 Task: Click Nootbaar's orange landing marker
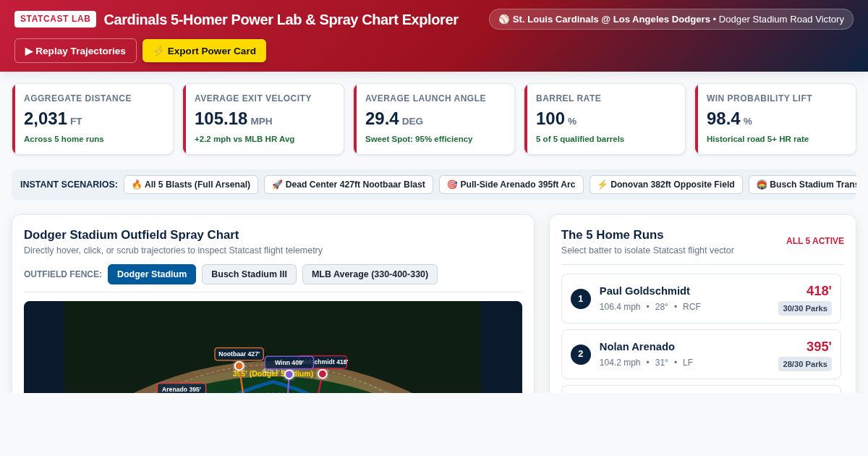pos(239,366)
